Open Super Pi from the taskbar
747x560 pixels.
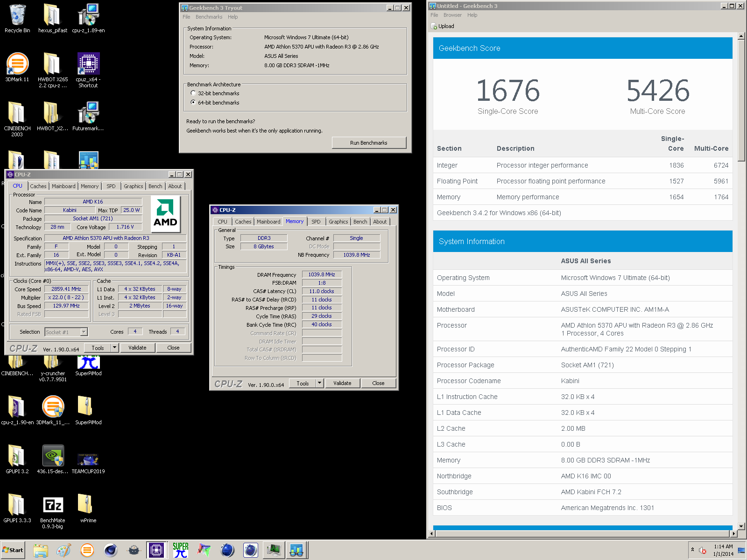point(181,551)
